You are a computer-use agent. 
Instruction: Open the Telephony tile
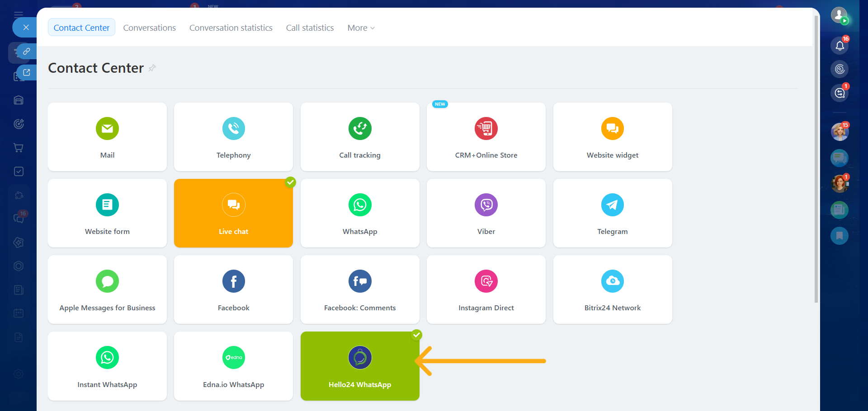233,137
